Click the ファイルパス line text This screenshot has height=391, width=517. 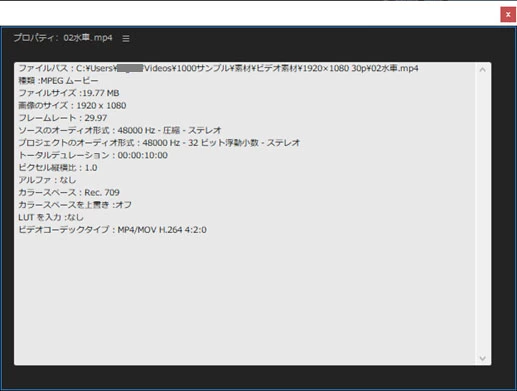pos(218,68)
